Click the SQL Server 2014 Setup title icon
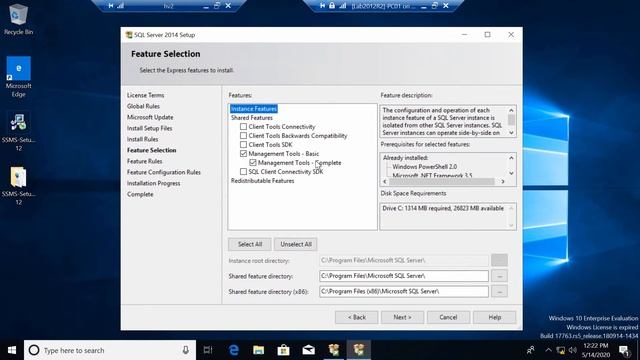Image resolution: width=640 pixels, height=360 pixels. click(x=129, y=35)
